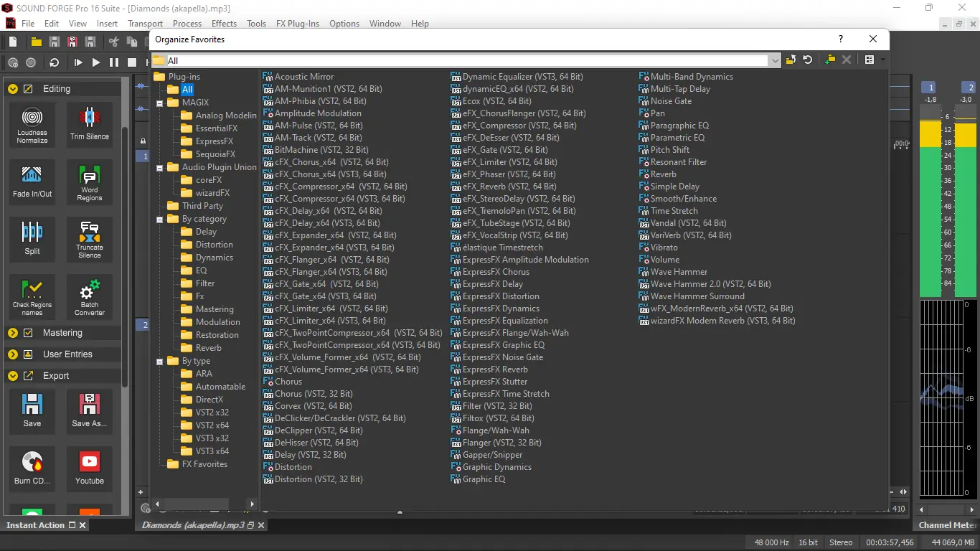Click the Word Regions action icon
Image resolution: width=980 pixels, height=551 pixels.
point(90,182)
